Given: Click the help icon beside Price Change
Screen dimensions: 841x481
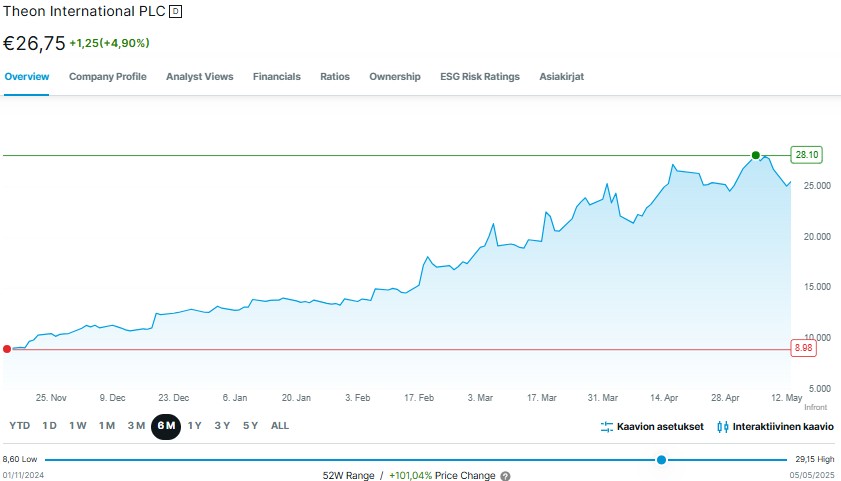Looking at the screenshot, I should point(505,476).
